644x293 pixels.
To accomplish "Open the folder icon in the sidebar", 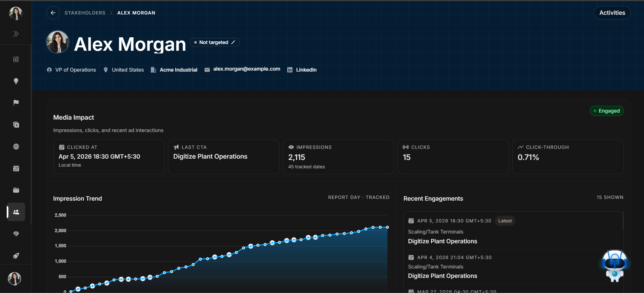I will 16,190.
